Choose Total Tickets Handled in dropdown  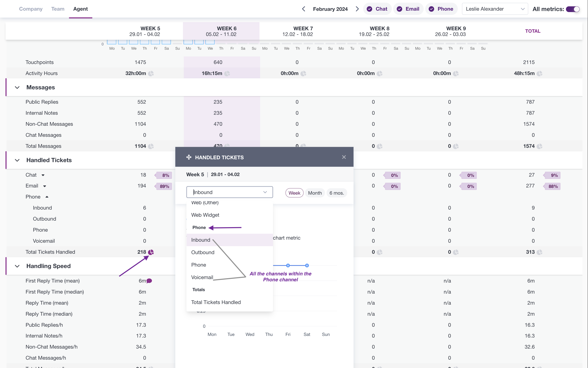click(x=230, y=302)
